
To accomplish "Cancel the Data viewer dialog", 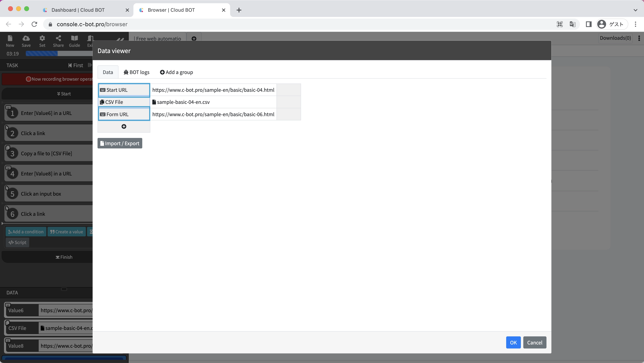I will (x=535, y=342).
